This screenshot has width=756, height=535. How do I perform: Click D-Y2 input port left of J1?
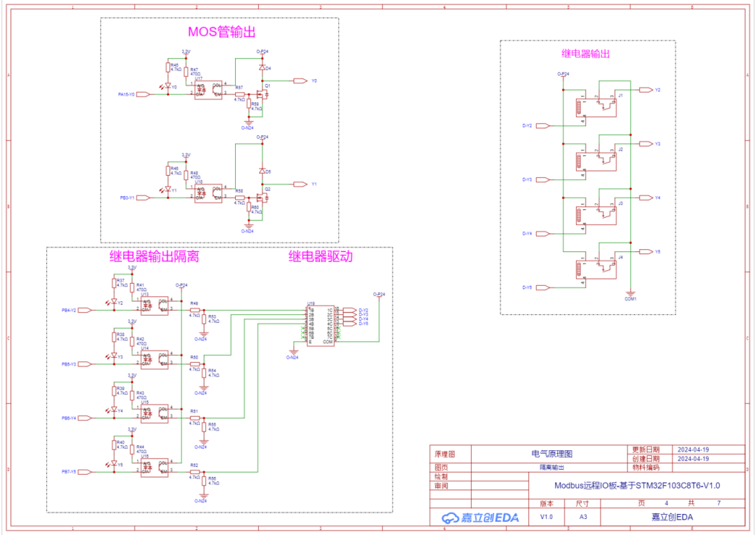coord(543,126)
